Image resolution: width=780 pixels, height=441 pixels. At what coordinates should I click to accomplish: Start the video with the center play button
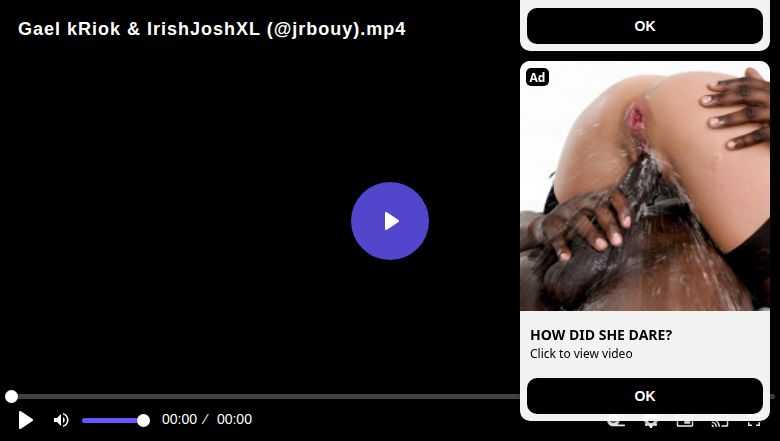click(390, 221)
